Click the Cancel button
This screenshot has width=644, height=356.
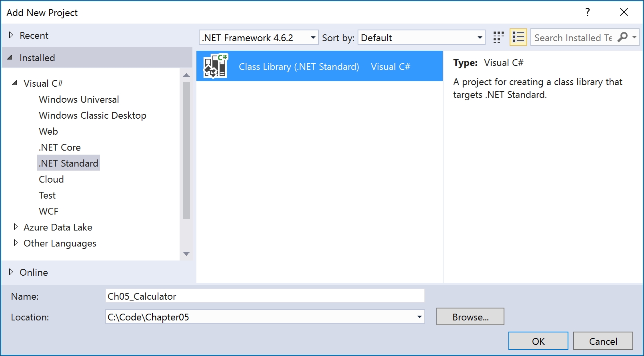click(x=603, y=341)
